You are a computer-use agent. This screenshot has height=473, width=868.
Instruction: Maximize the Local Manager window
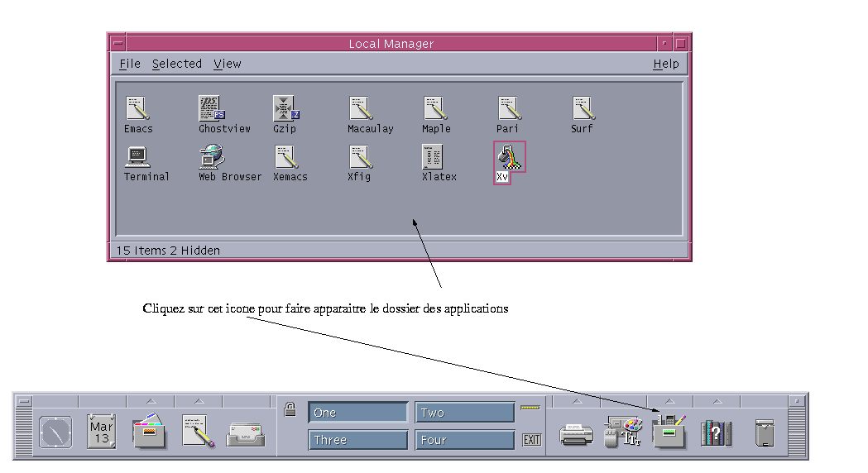click(x=681, y=43)
